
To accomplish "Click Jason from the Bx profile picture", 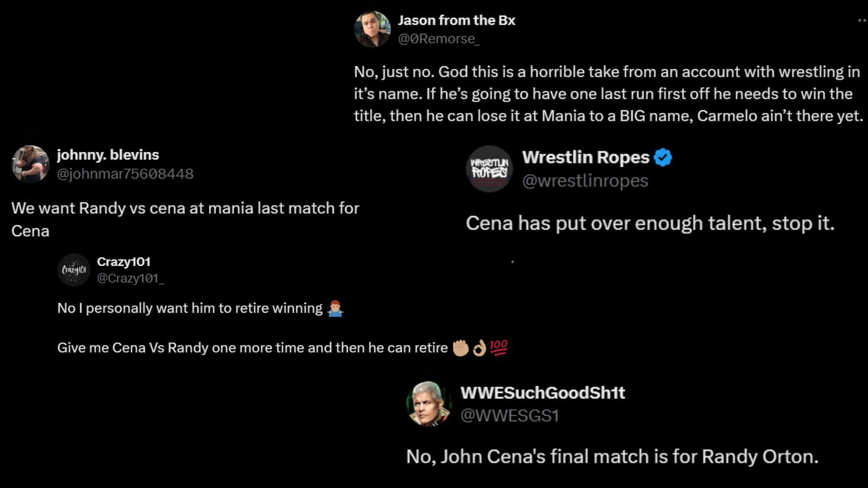I will coord(372,29).
